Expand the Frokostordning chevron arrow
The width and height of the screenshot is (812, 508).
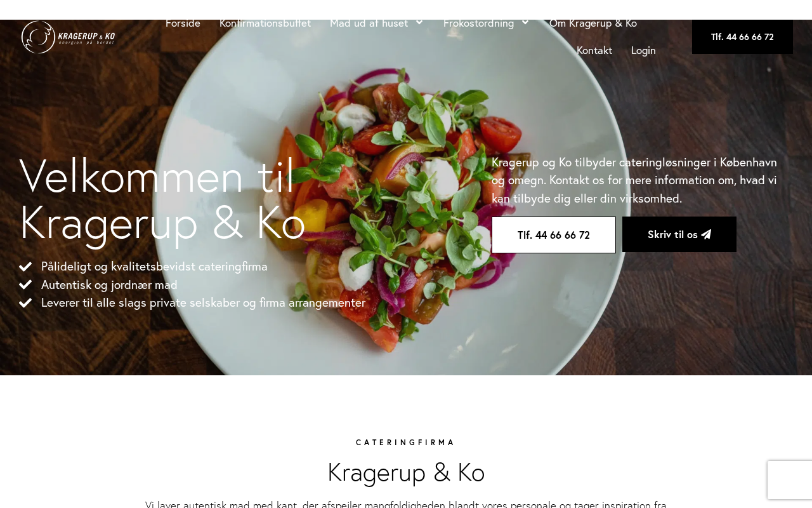coord(525,23)
